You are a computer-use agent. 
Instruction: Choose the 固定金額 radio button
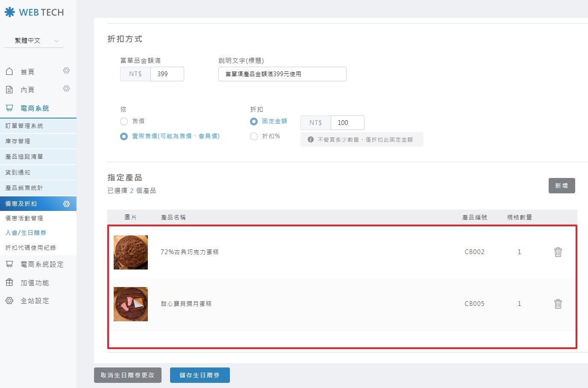coord(254,121)
